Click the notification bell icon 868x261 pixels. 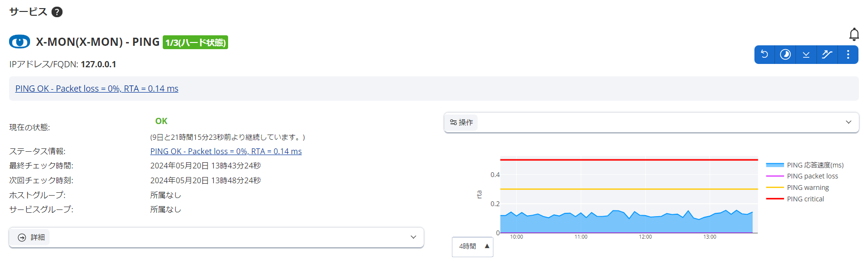tap(854, 34)
